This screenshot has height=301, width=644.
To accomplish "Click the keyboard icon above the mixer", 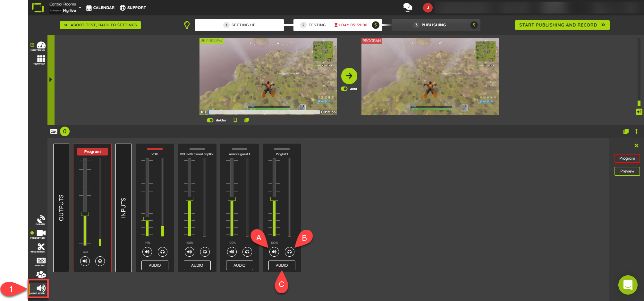I will click(x=54, y=131).
